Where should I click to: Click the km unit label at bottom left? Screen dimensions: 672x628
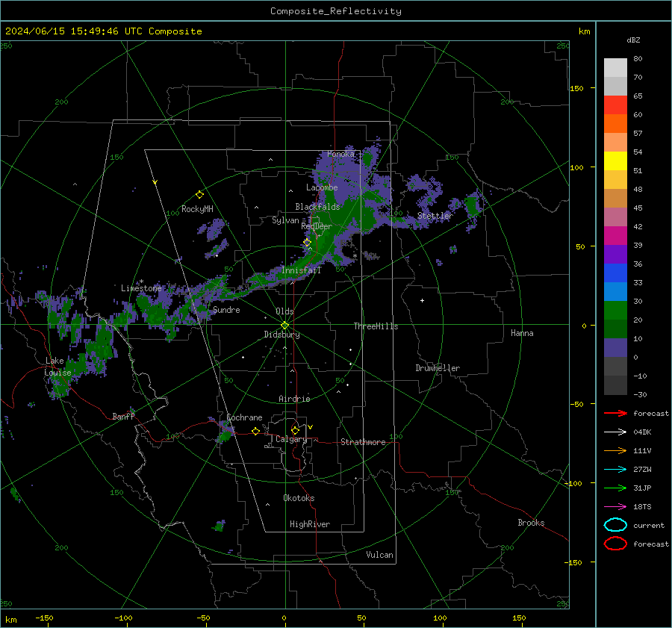point(10,620)
